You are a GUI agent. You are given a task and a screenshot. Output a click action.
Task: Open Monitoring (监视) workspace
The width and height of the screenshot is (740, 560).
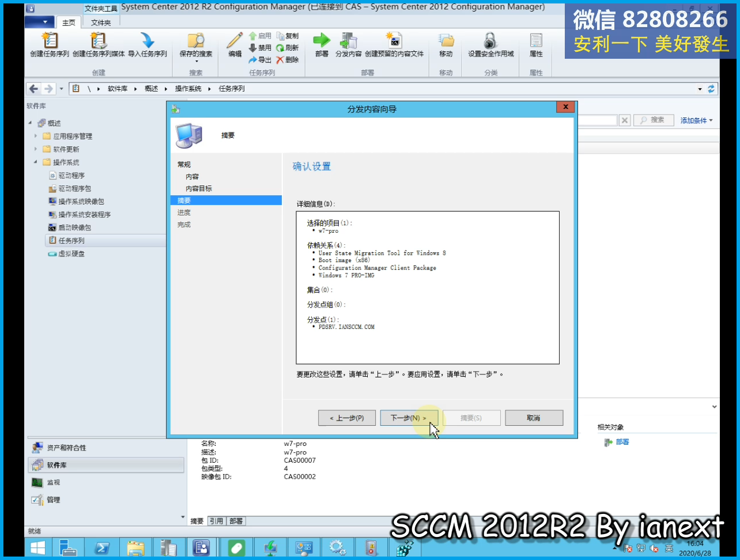point(106,482)
